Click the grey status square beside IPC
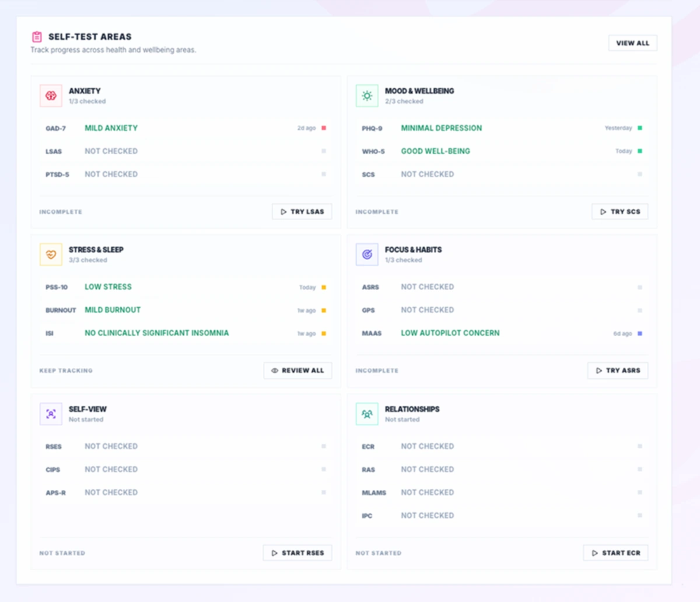 (x=640, y=515)
